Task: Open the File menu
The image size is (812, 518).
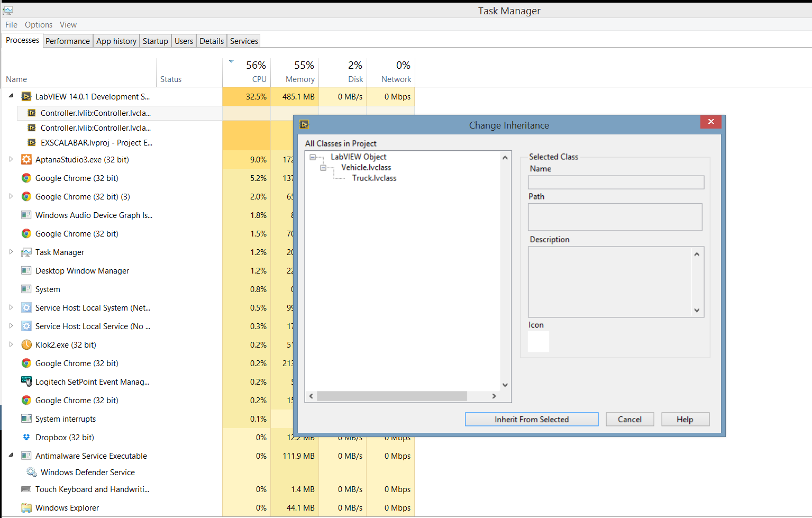Action: pyautogui.click(x=11, y=25)
